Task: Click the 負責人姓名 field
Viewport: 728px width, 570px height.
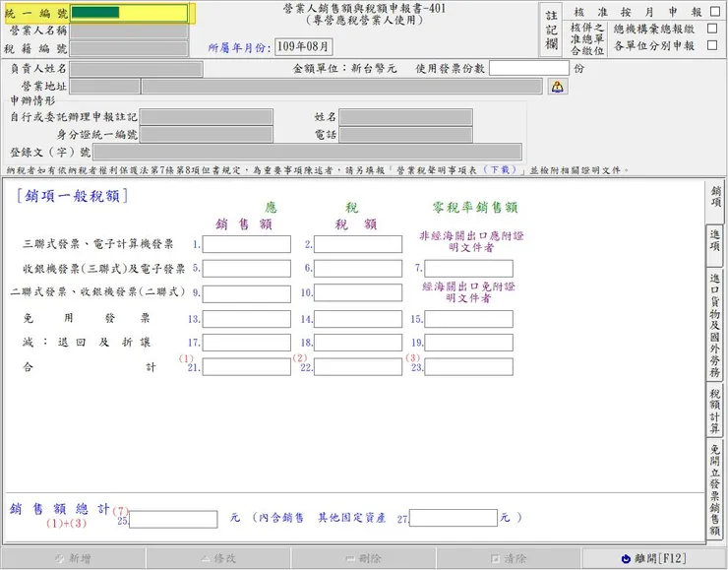Action: pos(137,69)
